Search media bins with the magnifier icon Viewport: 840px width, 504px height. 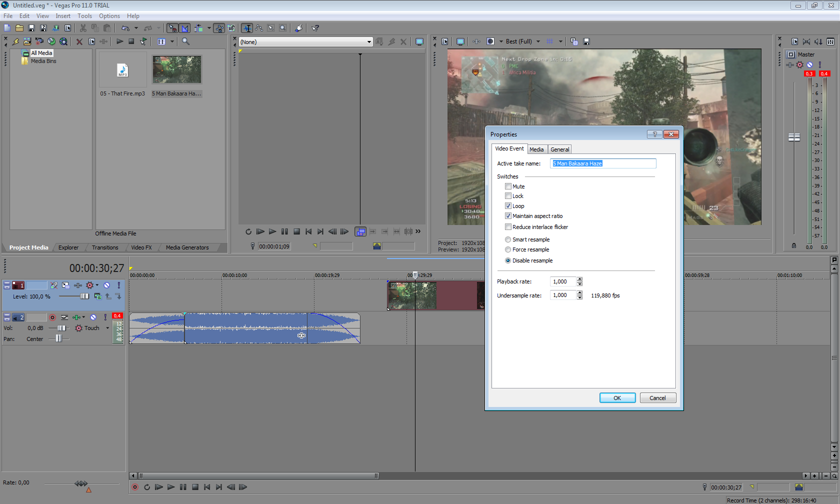pyautogui.click(x=185, y=41)
